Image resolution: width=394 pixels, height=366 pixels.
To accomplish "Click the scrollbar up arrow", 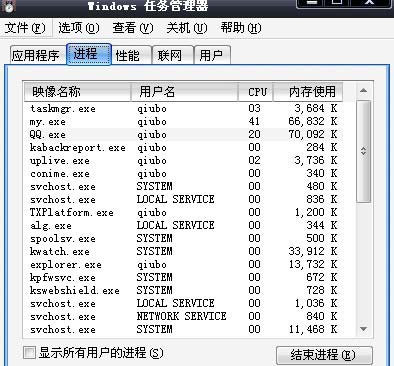I will click(x=364, y=91).
